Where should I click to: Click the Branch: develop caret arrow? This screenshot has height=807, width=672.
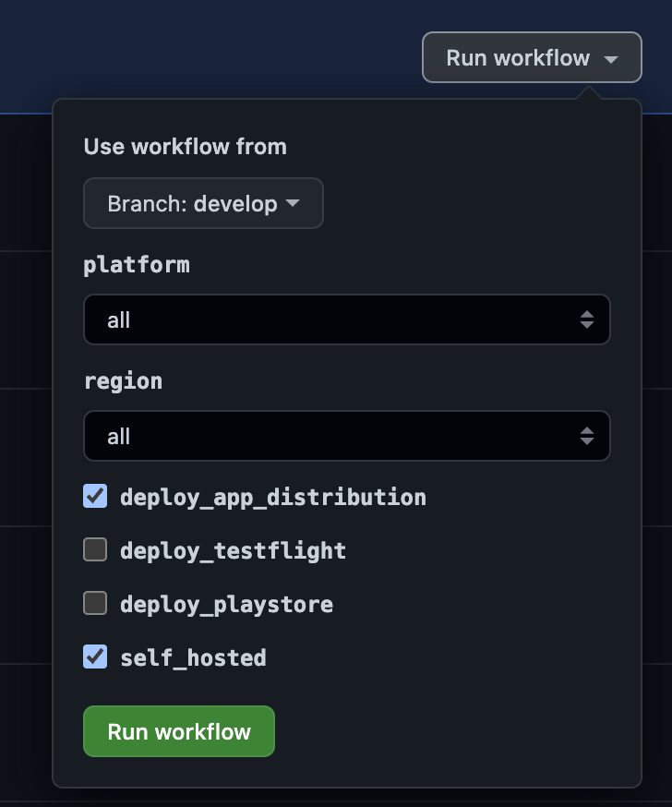point(293,204)
